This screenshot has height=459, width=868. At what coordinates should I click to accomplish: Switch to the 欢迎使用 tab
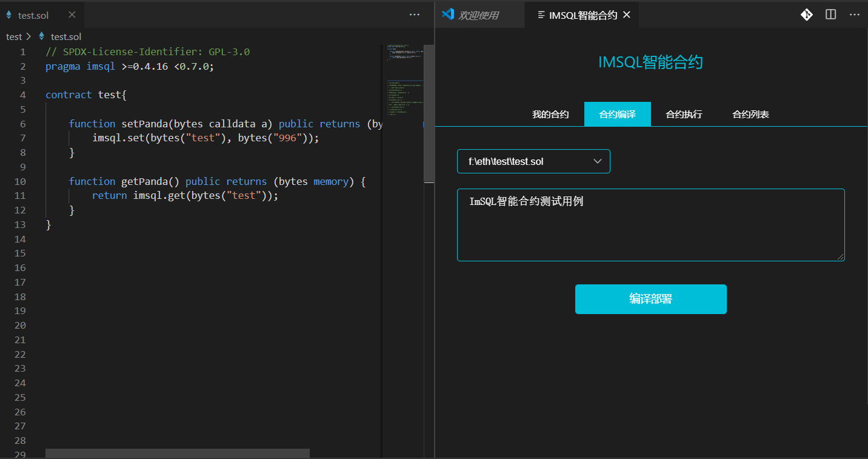(480, 15)
